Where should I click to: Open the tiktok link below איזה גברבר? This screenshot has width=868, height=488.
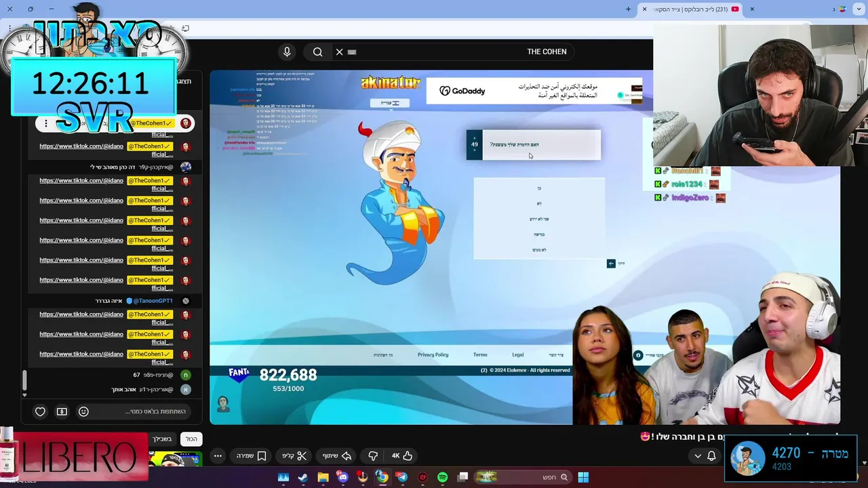81,314
